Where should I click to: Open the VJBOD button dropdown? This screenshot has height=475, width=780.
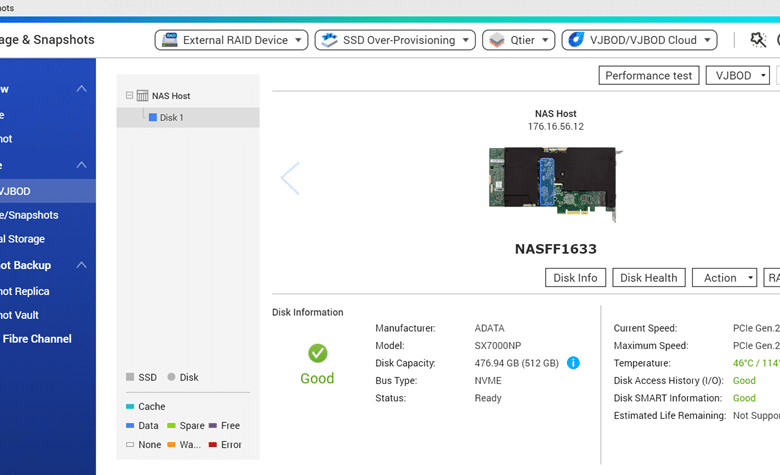point(738,76)
